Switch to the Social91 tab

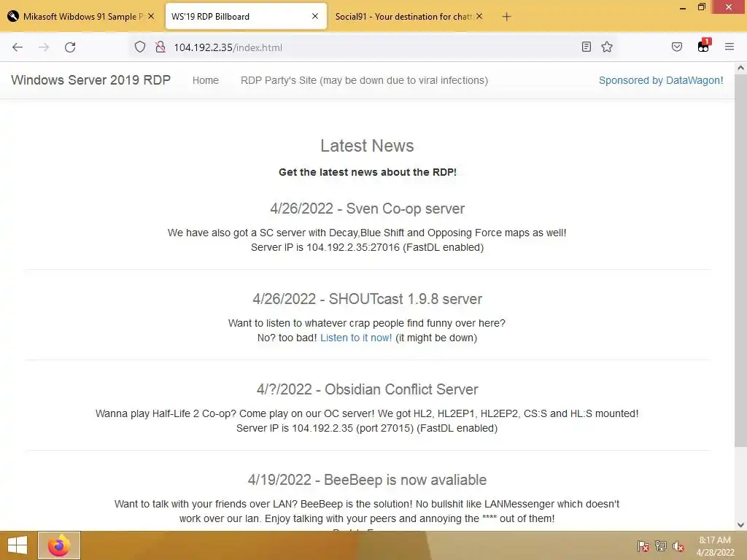[x=410, y=16]
